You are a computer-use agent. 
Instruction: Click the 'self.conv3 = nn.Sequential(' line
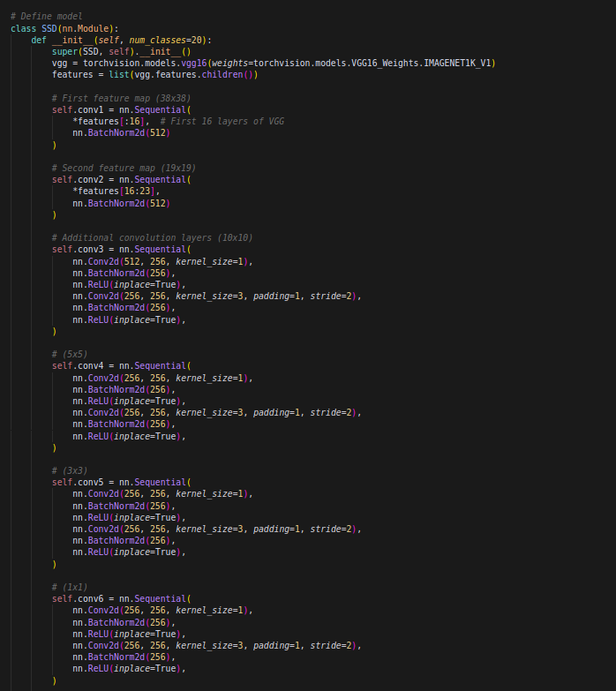pyautogui.click(x=122, y=249)
